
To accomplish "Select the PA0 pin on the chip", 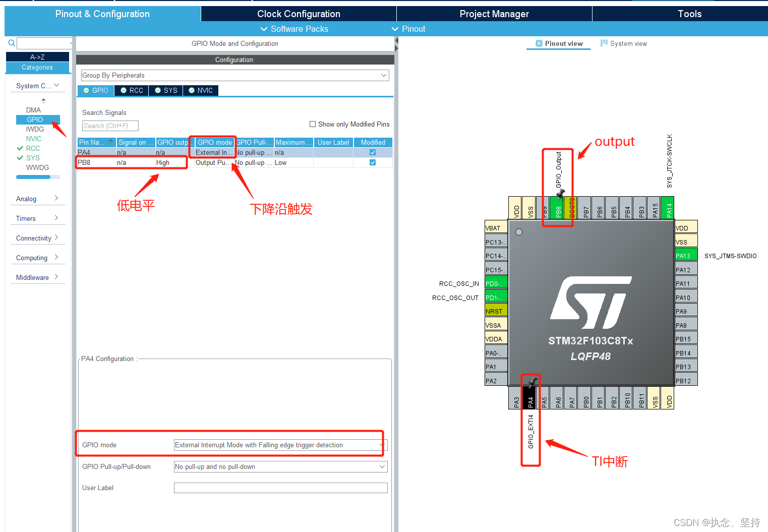I will (x=496, y=352).
